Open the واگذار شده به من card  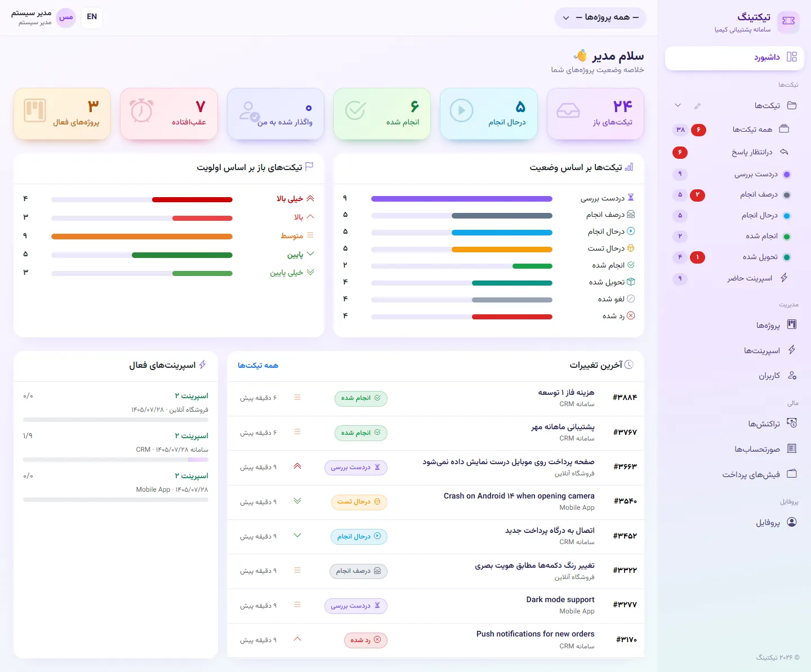275,114
